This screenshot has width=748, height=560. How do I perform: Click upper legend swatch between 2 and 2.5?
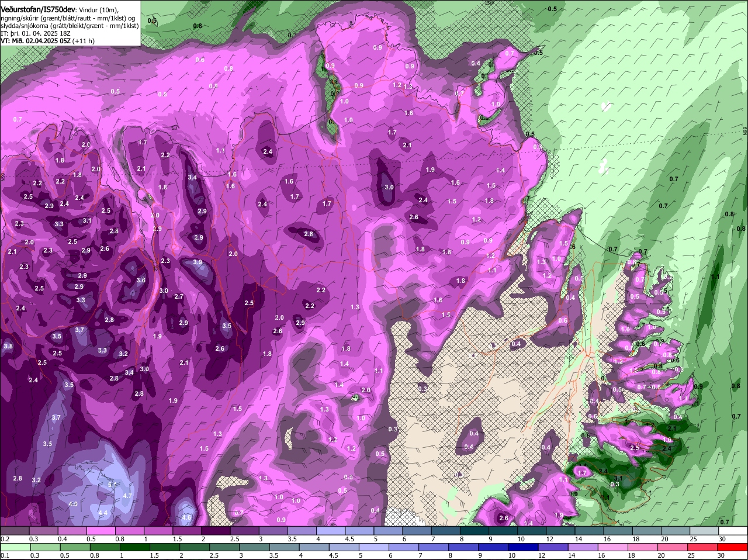[215, 530]
